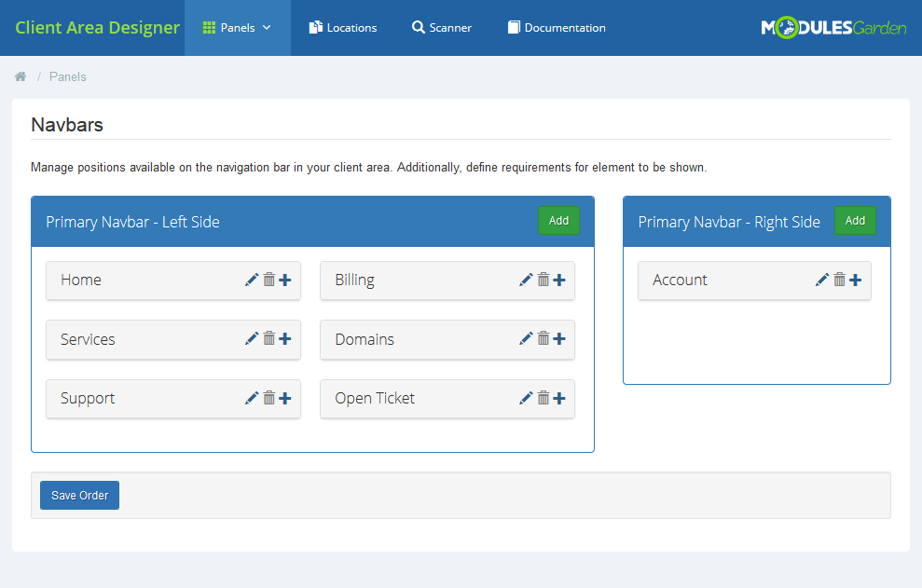Click the ModulesGarden logo
Screen dimensions: 922x588
[x=833, y=28]
